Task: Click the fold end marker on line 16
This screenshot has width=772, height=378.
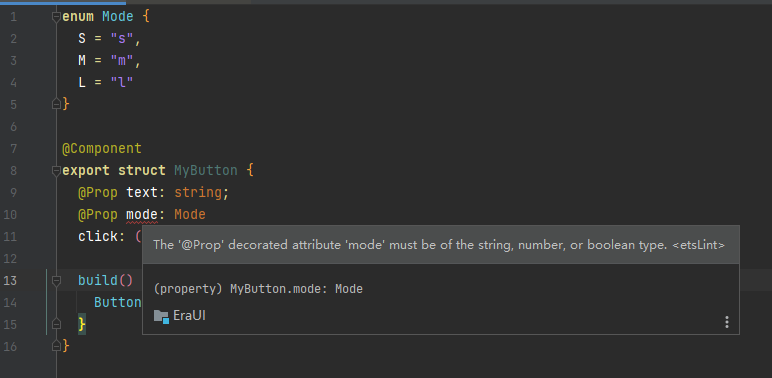Action: pyautogui.click(x=56, y=346)
